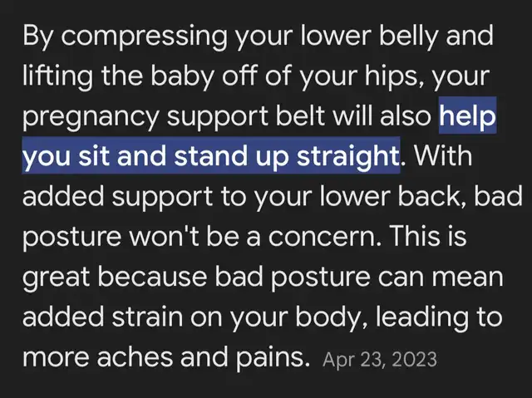Click the word "pains" in the last line
532x398 pixels.
(271, 358)
